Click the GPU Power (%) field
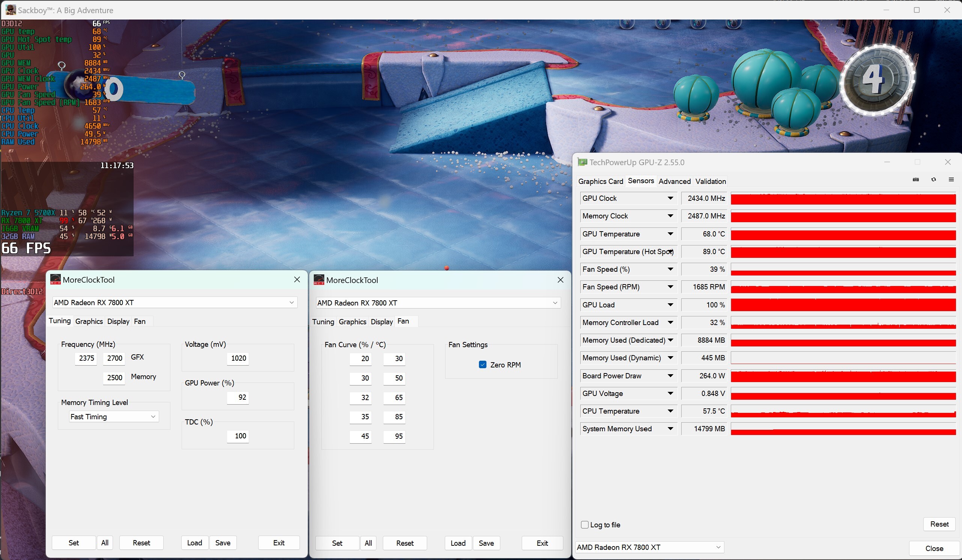Screen dimensions: 962x560 pyautogui.click(x=238, y=397)
